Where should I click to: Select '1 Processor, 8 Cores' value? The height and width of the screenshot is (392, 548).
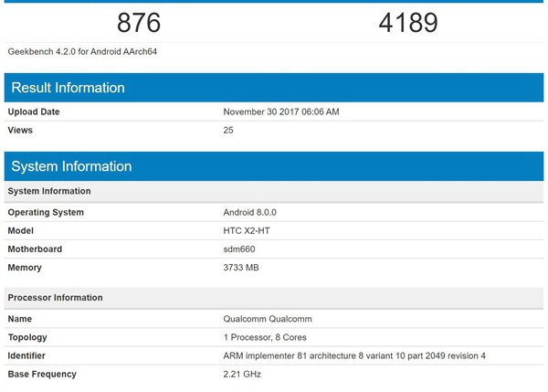point(265,337)
